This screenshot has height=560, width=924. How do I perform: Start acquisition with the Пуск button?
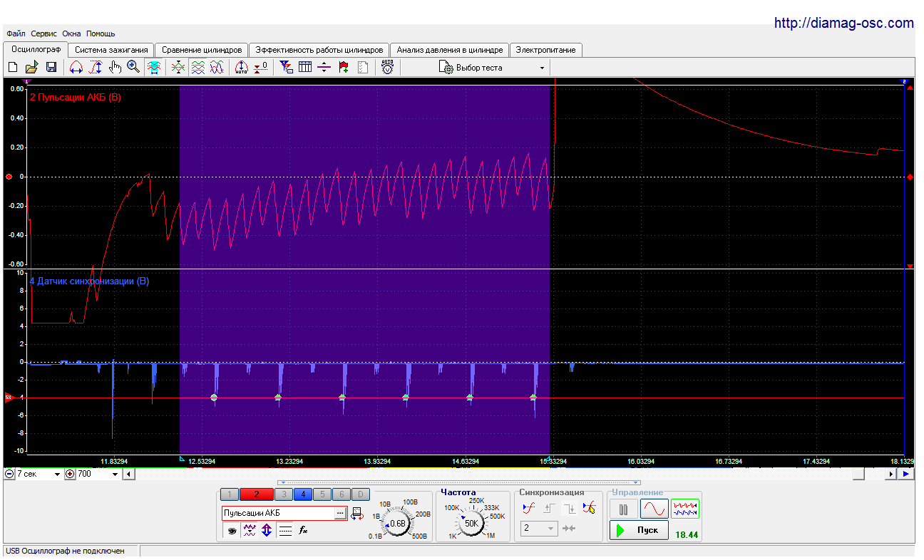pyautogui.click(x=639, y=531)
